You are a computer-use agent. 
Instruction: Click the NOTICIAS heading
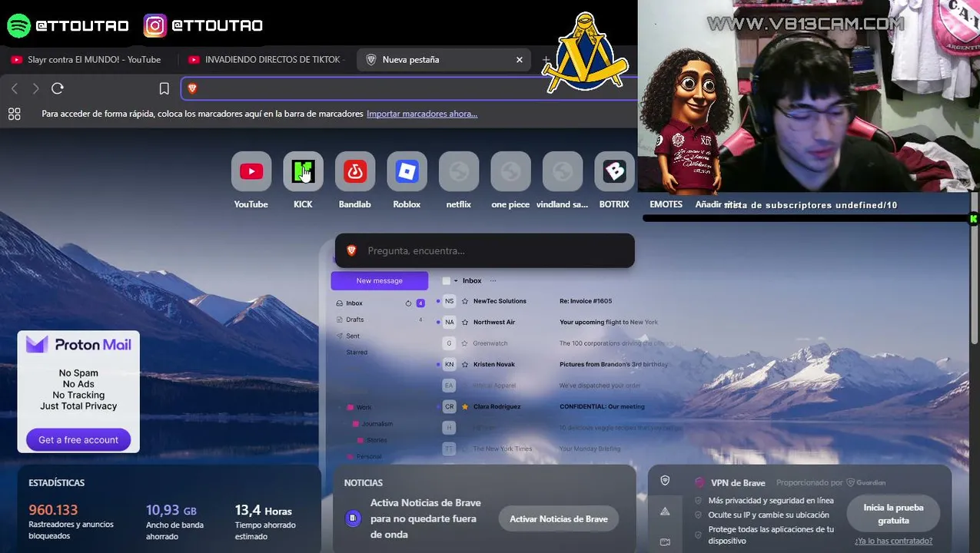point(364,482)
